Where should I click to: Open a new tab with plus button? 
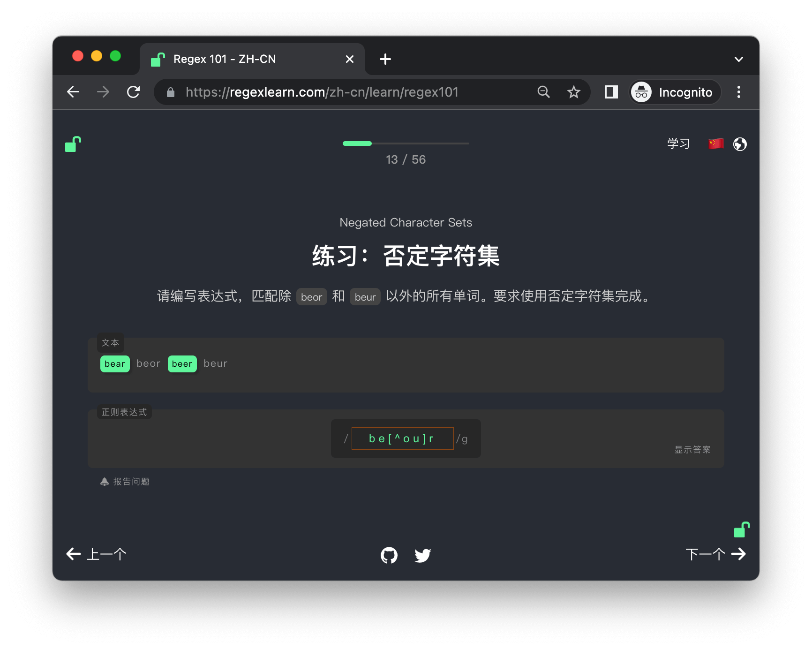pos(385,59)
